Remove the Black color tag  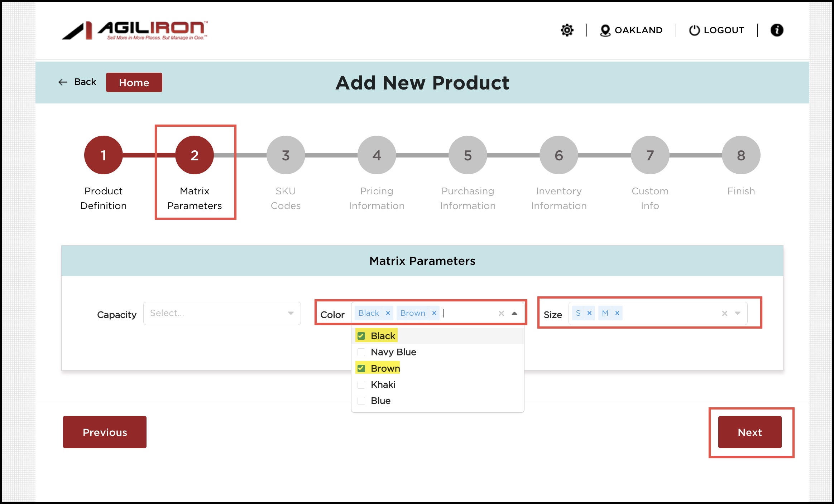[388, 313]
